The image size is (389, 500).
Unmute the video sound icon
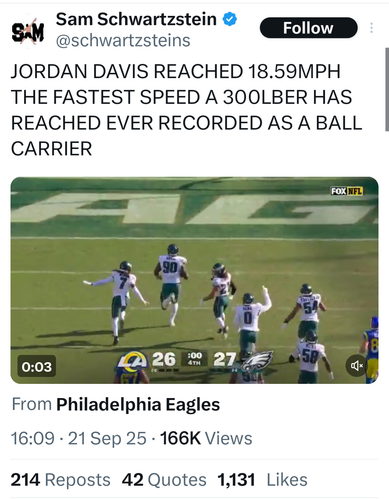coord(357,366)
